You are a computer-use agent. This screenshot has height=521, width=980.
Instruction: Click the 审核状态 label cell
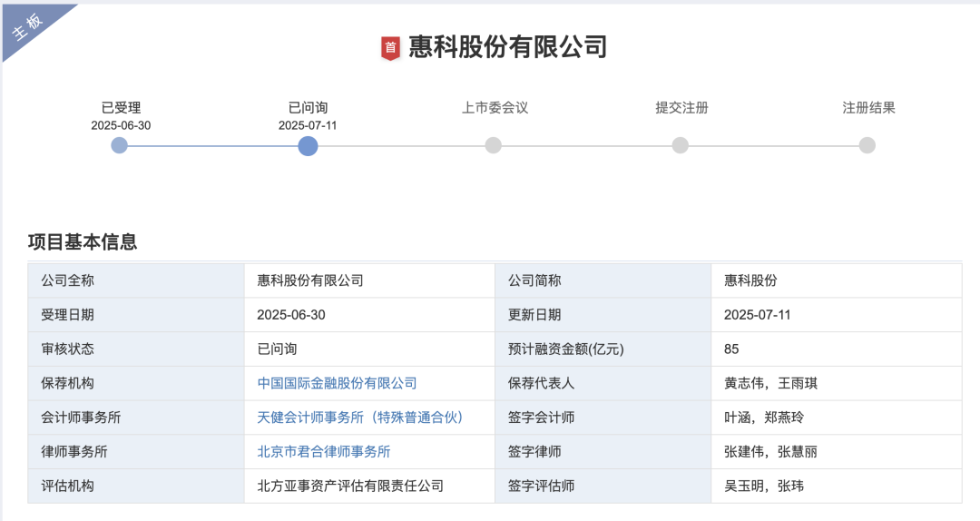point(135,349)
